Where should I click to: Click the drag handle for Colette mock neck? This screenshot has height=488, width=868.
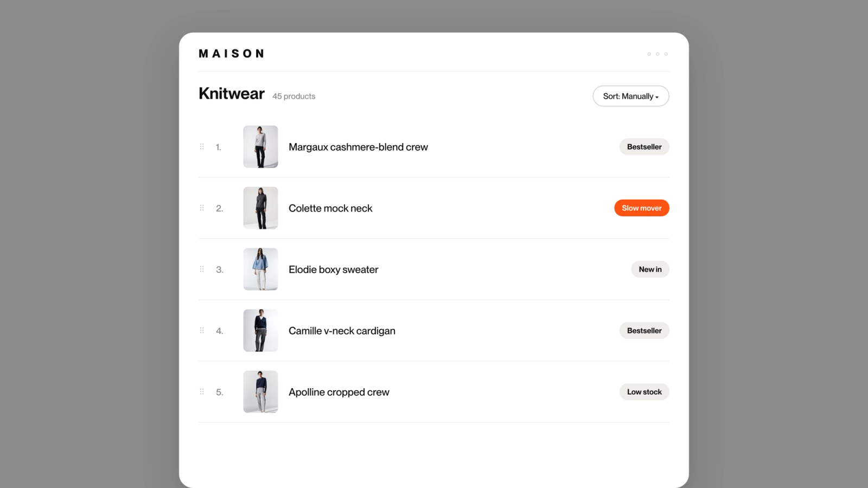click(202, 208)
